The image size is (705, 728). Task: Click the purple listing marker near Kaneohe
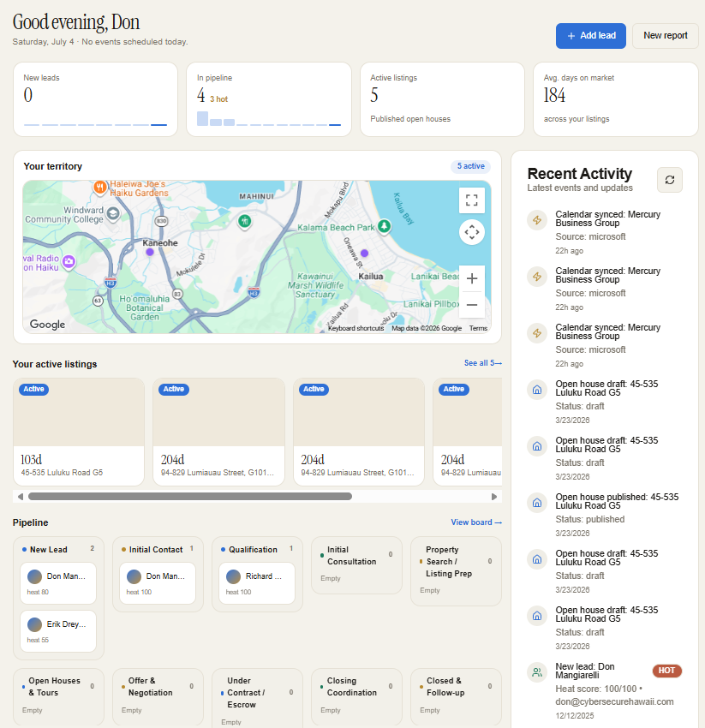[150, 252]
